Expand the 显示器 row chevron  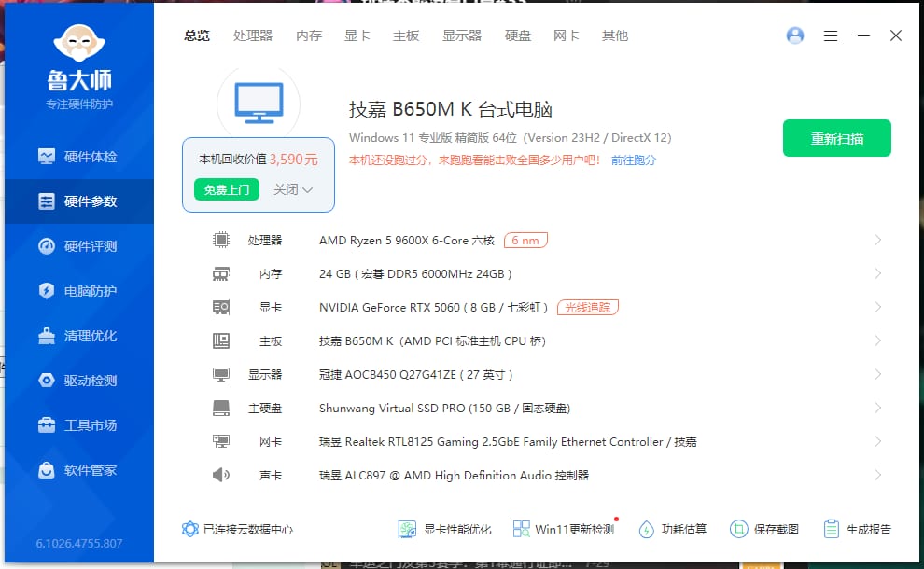(878, 375)
